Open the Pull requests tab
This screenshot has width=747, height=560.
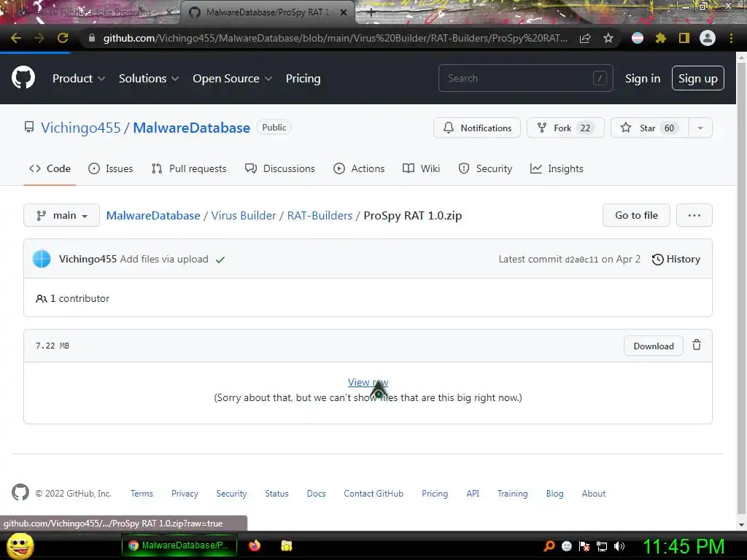pyautogui.click(x=189, y=168)
